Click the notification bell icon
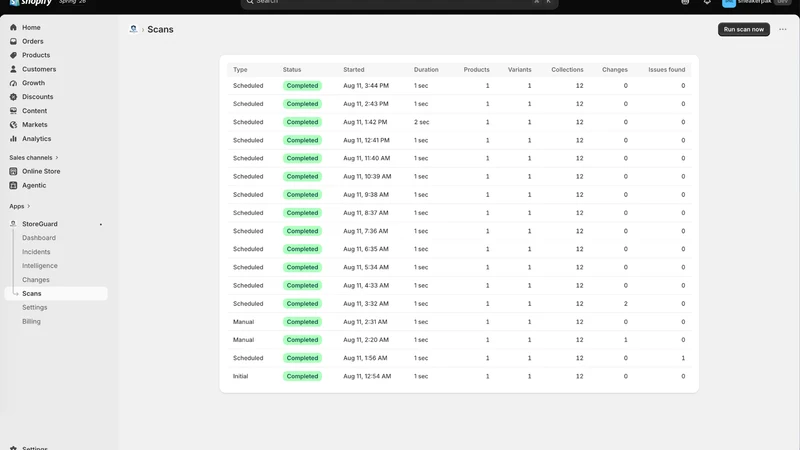Image resolution: width=800 pixels, height=450 pixels. [x=707, y=2]
